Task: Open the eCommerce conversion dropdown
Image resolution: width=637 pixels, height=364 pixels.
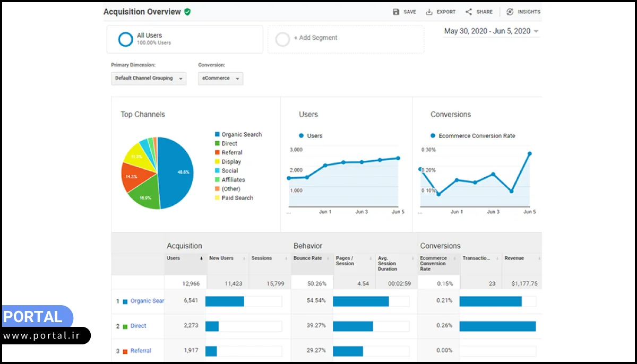Action: (220, 79)
